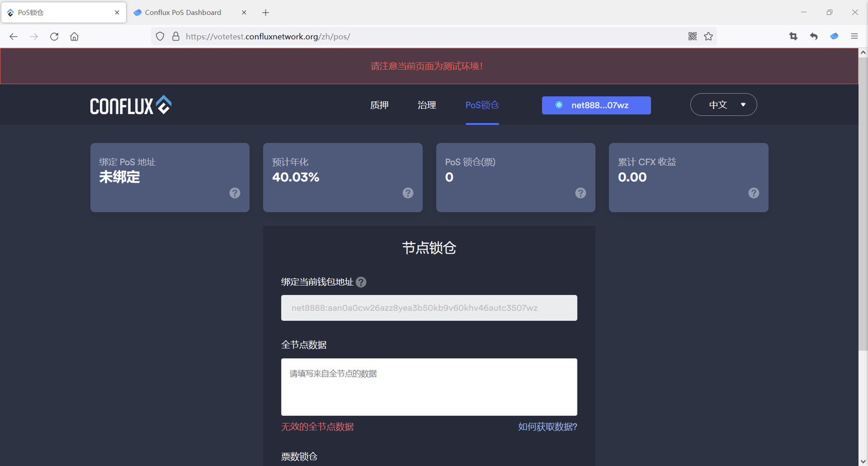This screenshot has width=868, height=466.
Task: Click the net888...07wz wallet button
Action: (596, 105)
